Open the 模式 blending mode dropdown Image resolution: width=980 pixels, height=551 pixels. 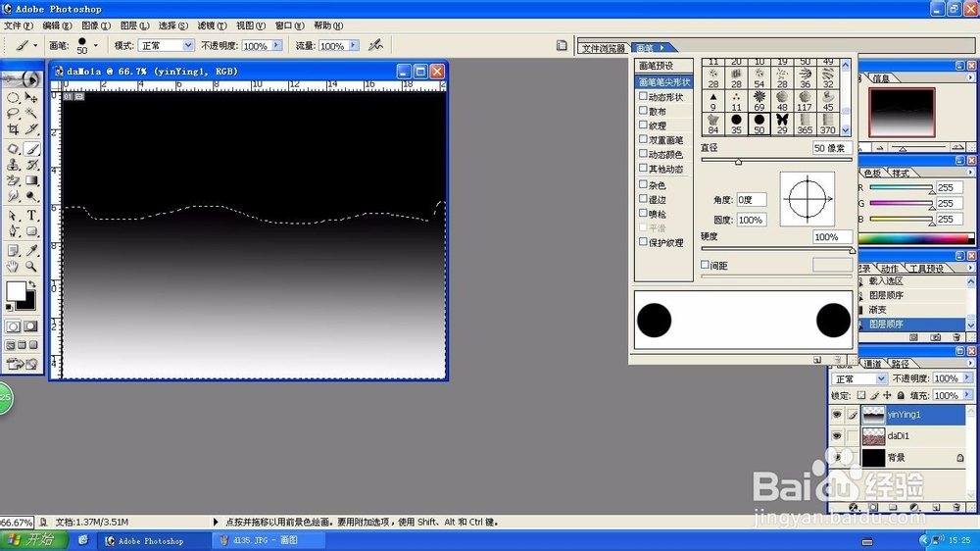pos(187,46)
